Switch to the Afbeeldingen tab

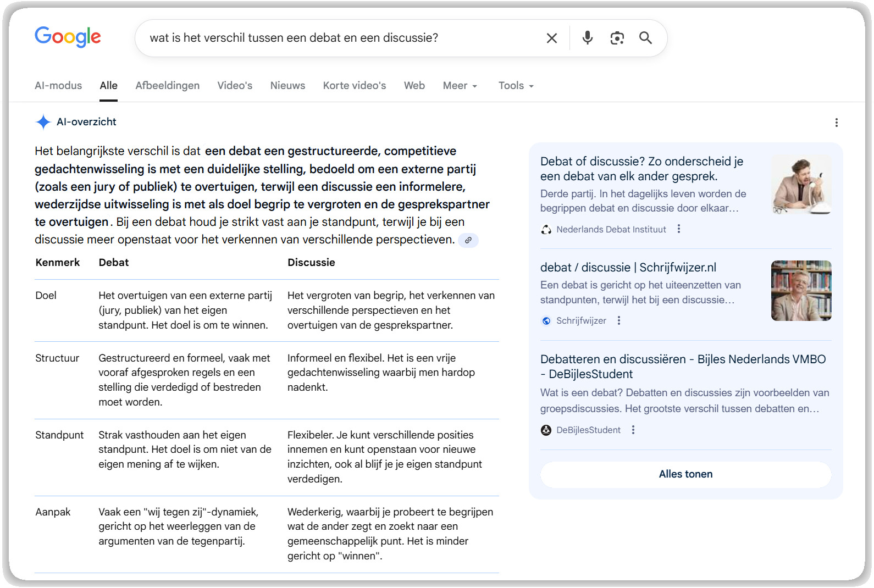pos(167,86)
